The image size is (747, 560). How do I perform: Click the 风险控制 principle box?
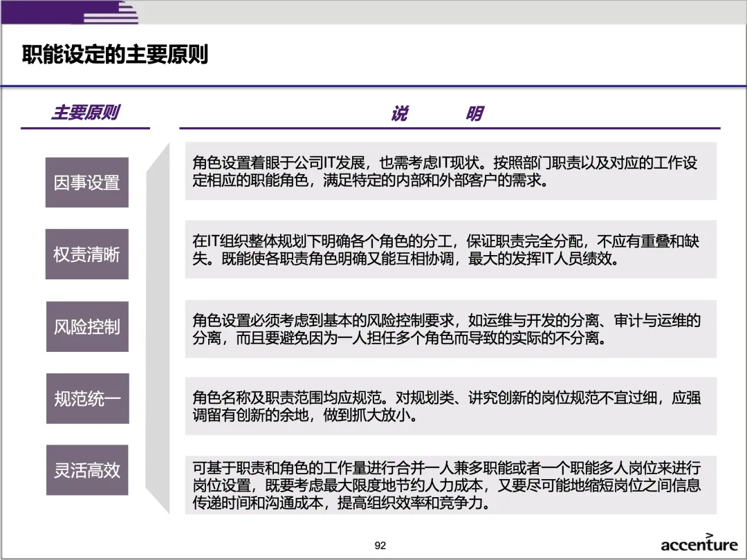click(87, 326)
